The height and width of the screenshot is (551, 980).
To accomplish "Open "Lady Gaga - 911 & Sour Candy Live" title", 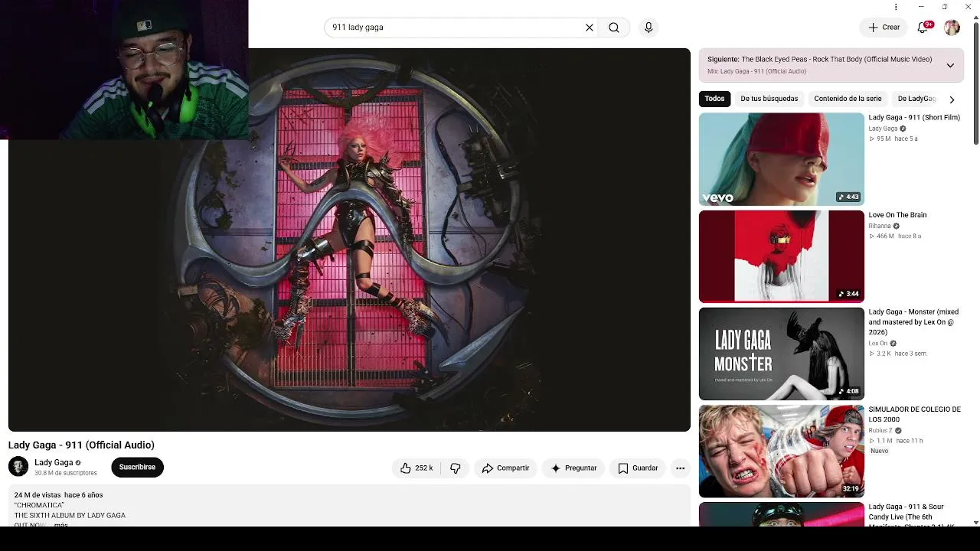I will 911,514.
